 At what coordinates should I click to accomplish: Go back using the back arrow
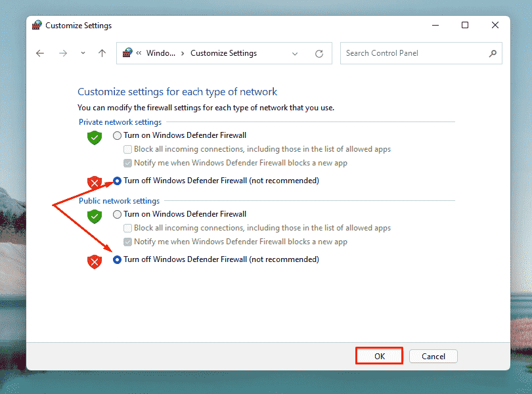tap(40, 53)
